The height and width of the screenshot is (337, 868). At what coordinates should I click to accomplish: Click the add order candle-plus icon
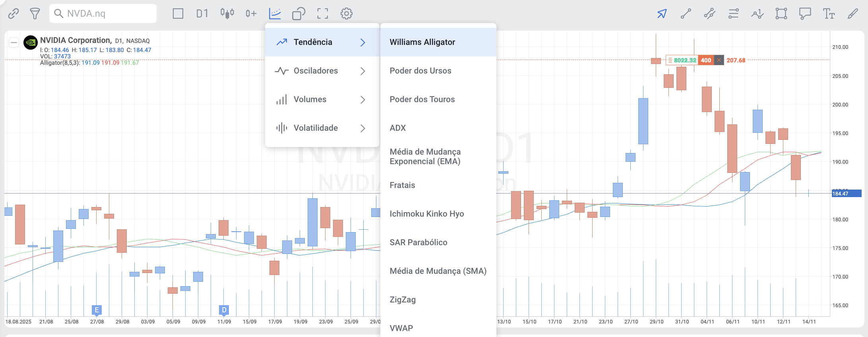pyautogui.click(x=251, y=14)
